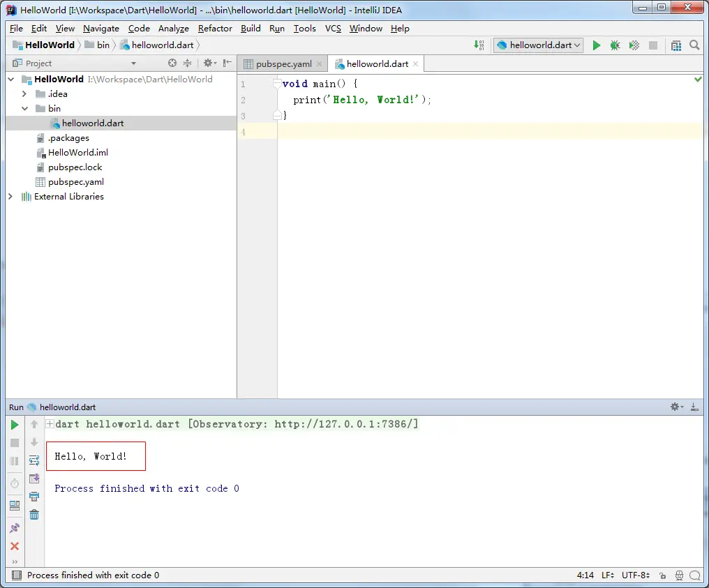Expand the .idea folder
The height and width of the screenshot is (588, 709).
[x=24, y=93]
